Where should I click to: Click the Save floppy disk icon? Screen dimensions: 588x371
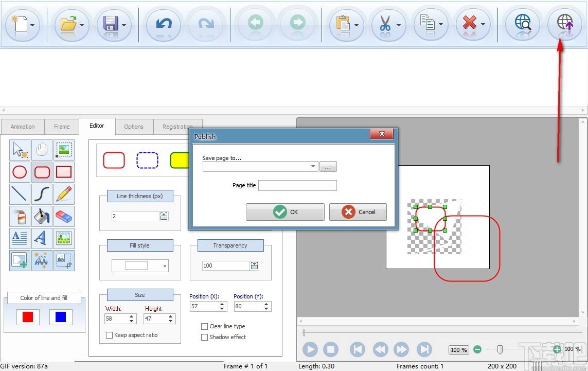(110, 24)
